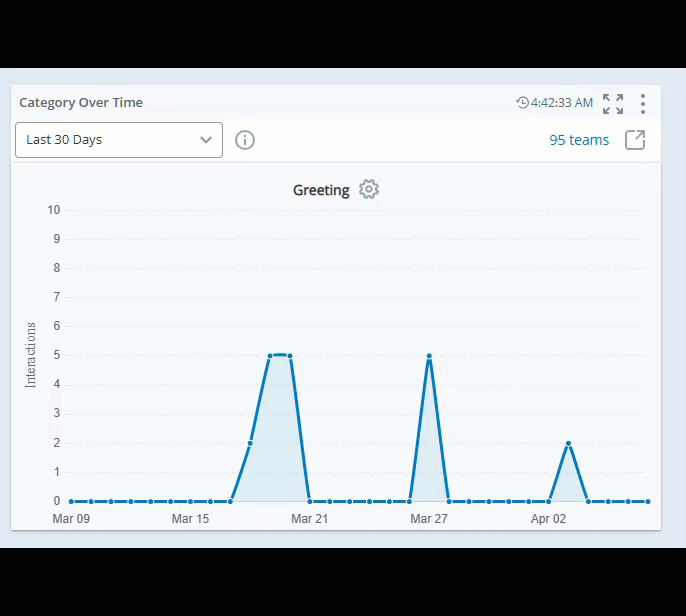686x616 pixels.
Task: Open the Greeting chart settings gear
Action: 369,190
